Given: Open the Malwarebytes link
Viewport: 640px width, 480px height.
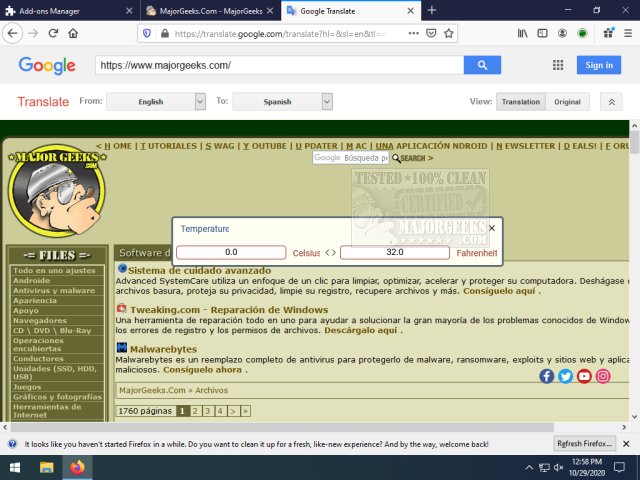Looking at the screenshot, I should [163, 349].
